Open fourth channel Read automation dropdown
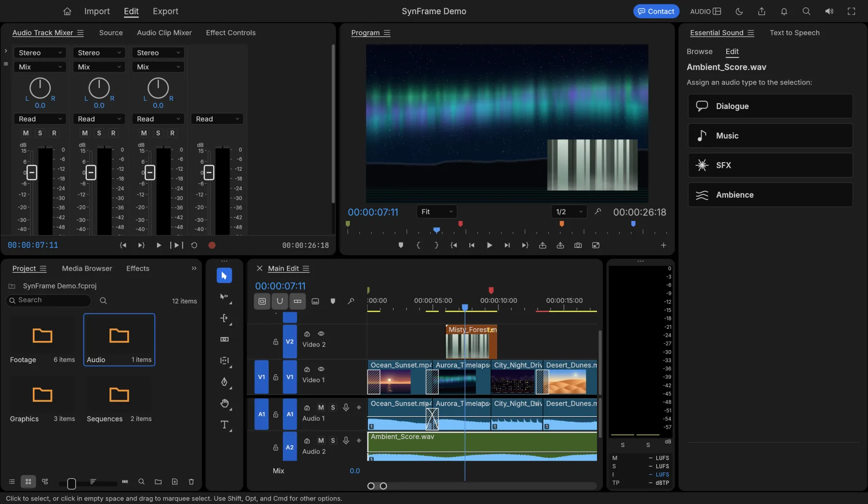 217,119
